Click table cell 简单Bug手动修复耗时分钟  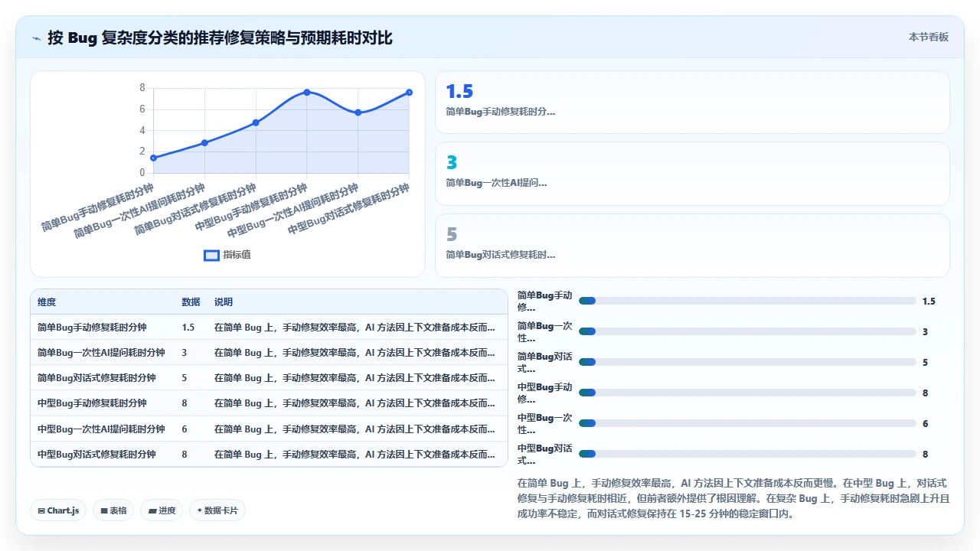pyautogui.click(x=92, y=328)
